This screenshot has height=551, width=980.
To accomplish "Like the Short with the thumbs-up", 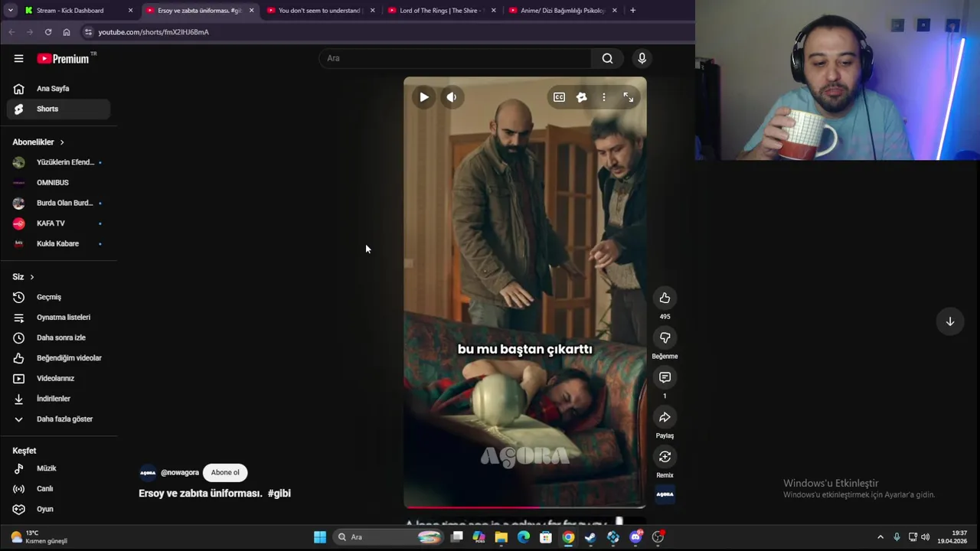I will point(665,298).
